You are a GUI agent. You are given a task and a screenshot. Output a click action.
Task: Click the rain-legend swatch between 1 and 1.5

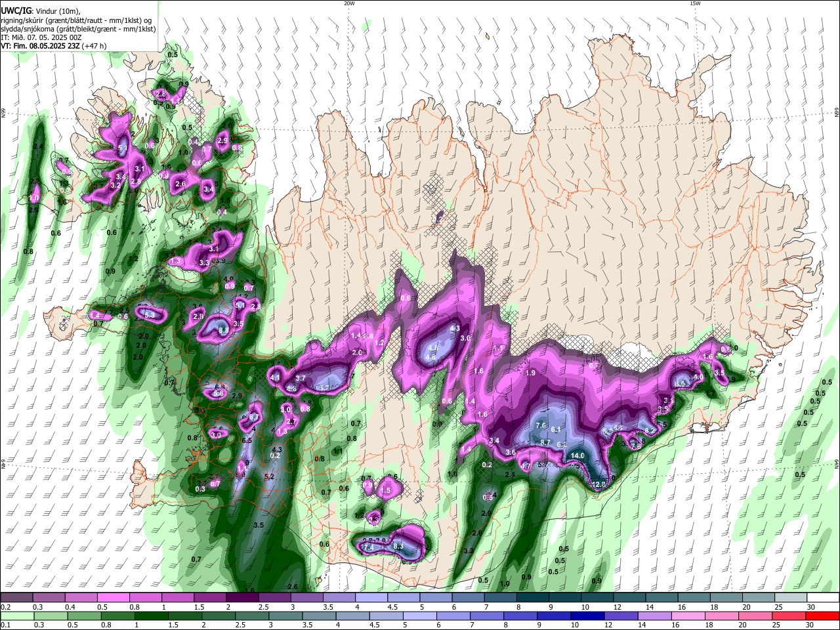[x=152, y=616]
